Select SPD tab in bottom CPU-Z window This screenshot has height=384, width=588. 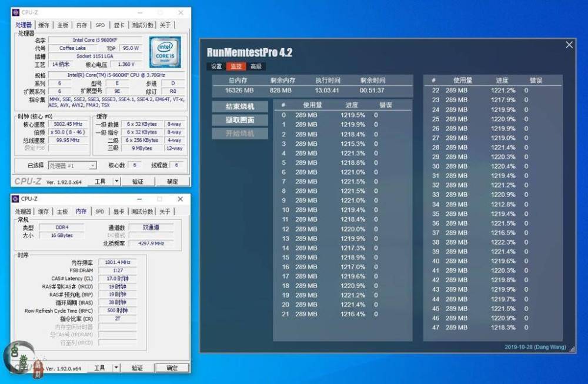(x=100, y=212)
